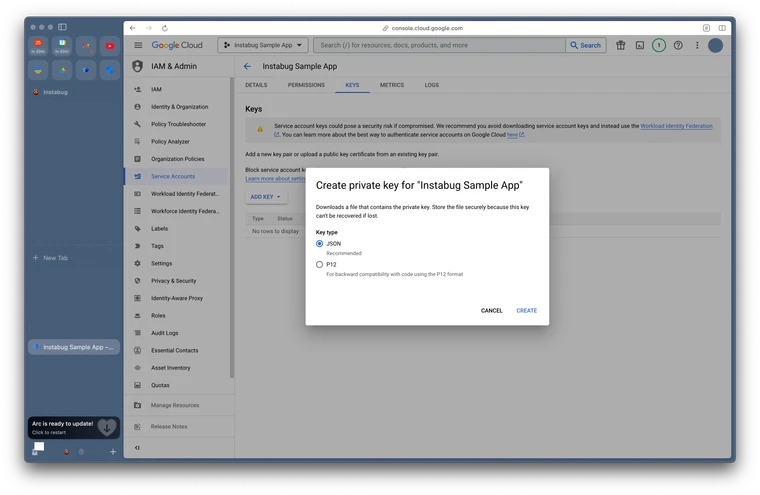Image resolution: width=760 pixels, height=495 pixels.
Task: Switch to the METRICS tab
Action: coord(391,85)
